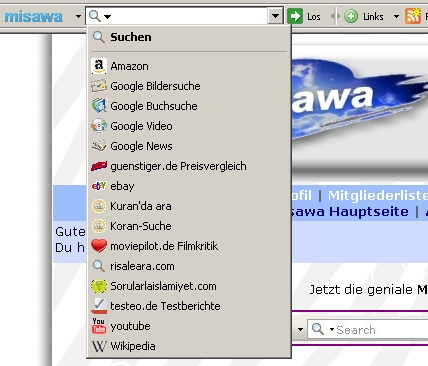This screenshot has height=366, width=428.
Task: Open the toolbar search box dropdown arrow
Action: click(x=275, y=16)
